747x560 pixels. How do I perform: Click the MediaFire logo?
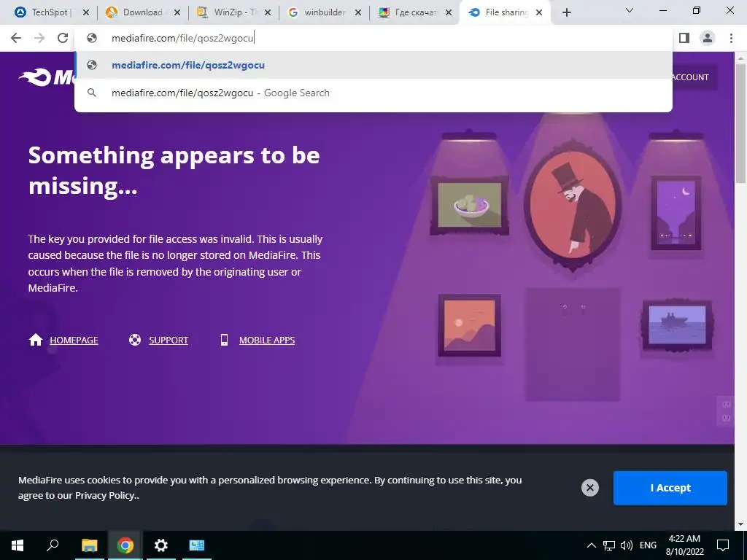click(47, 77)
